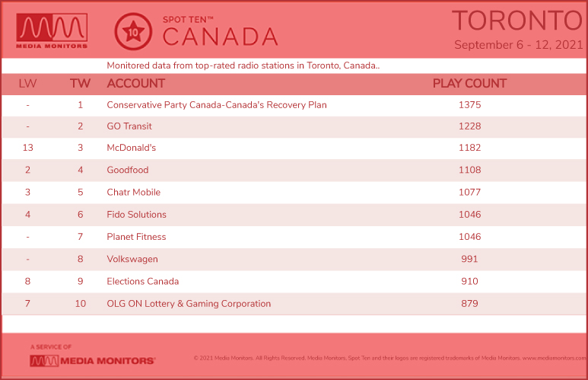The width and height of the screenshot is (588, 380).
Task: Click the Spot Ten star badge icon
Action: [x=133, y=31]
